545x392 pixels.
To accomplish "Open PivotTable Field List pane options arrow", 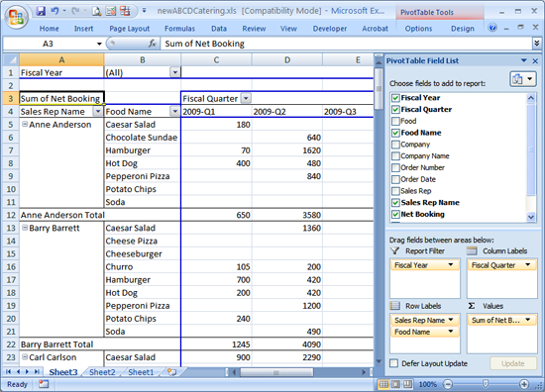I will [524, 60].
